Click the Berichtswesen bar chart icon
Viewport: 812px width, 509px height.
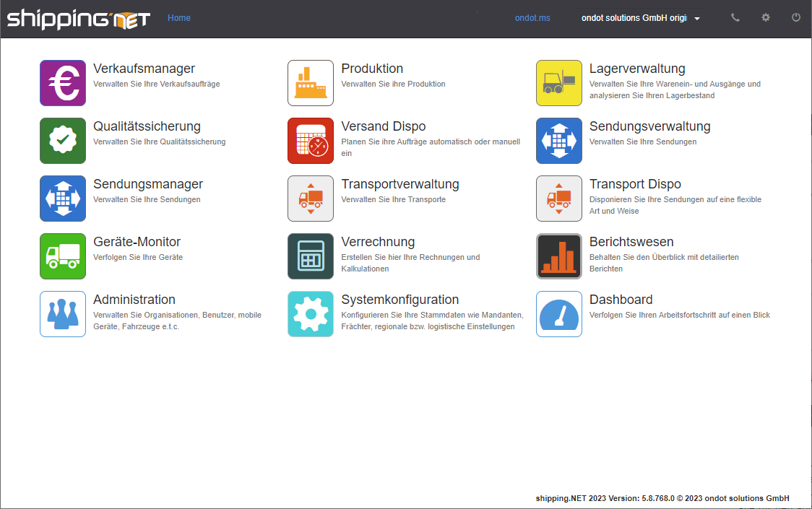(x=558, y=256)
